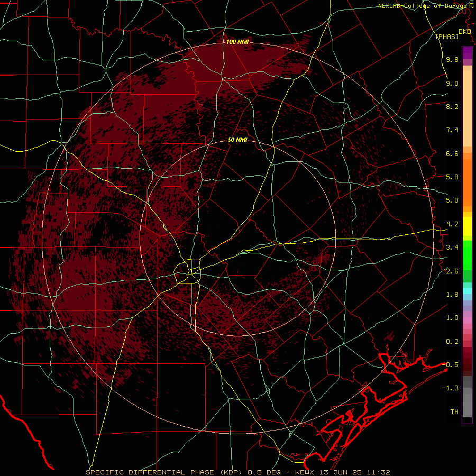The width and height of the screenshot is (476, 476).
Task: Click the 1.8 scale value
Action: pyautogui.click(x=452, y=295)
